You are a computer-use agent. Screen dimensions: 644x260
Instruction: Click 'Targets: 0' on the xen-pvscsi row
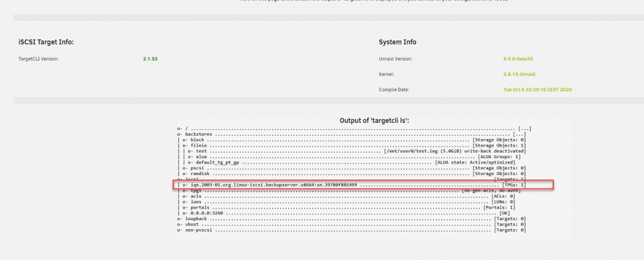509,230
